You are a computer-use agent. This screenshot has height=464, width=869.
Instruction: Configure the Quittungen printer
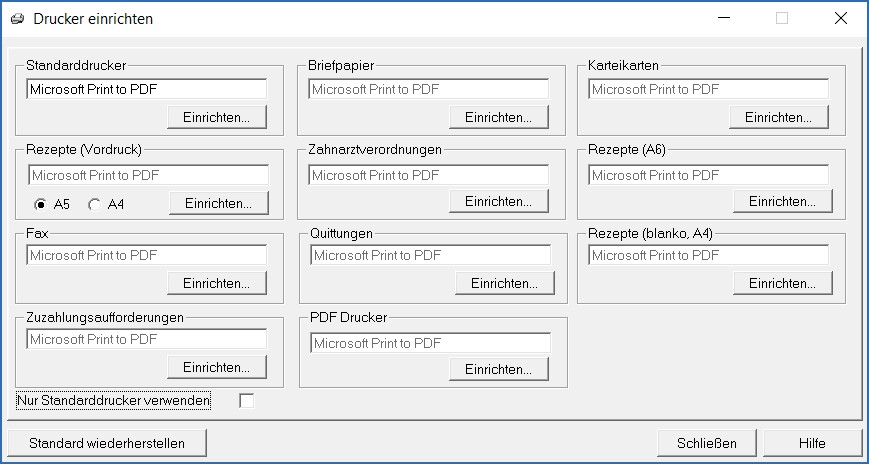tap(504, 283)
